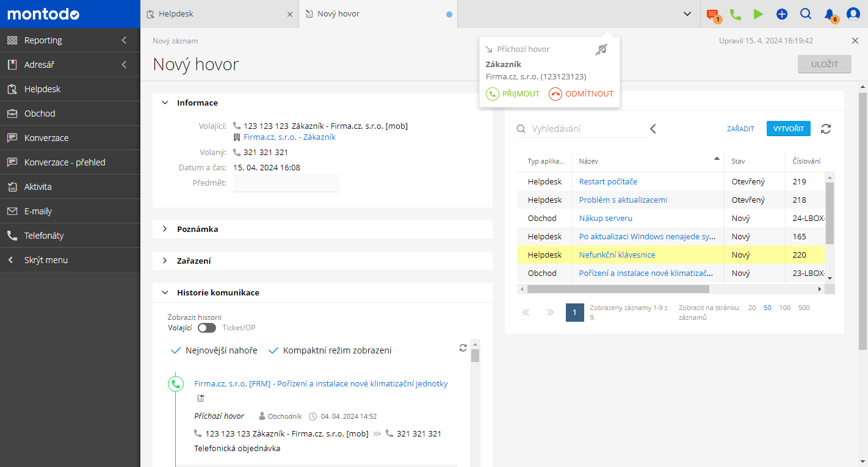Click the horizontal scrollbar of ticket table
The width and height of the screenshot is (868, 467).
pyautogui.click(x=618, y=289)
